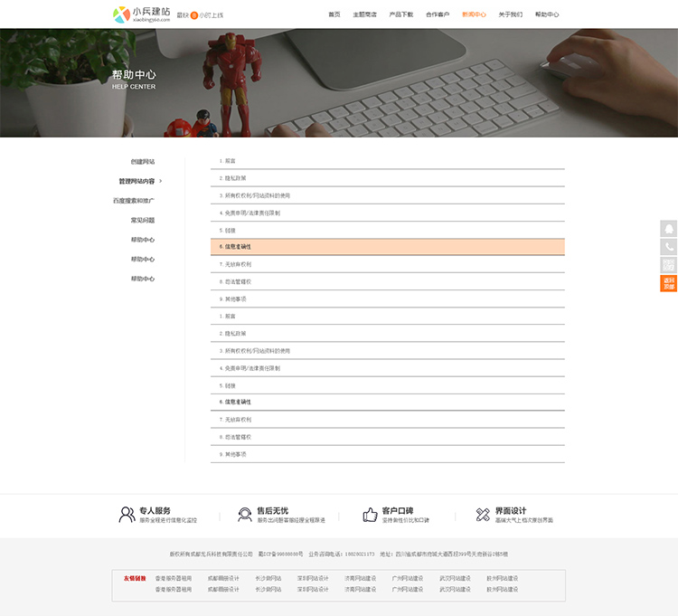Open the 产品下载 navigation menu item
This screenshot has height=616, width=678.
400,14
